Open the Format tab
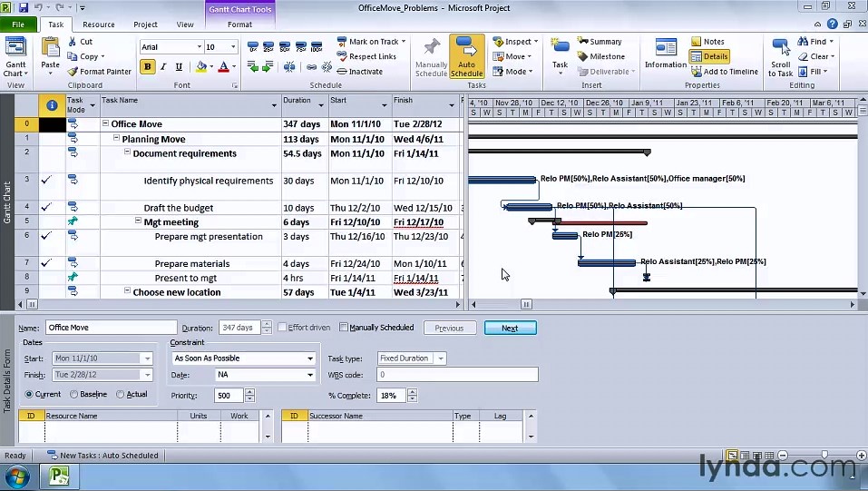Screen dimensions: 868x491 click(x=239, y=25)
